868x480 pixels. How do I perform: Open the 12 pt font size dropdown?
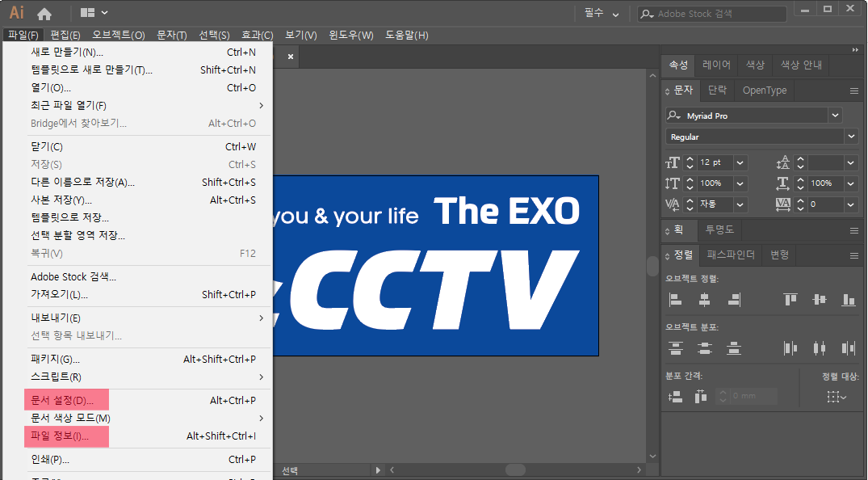pos(740,162)
